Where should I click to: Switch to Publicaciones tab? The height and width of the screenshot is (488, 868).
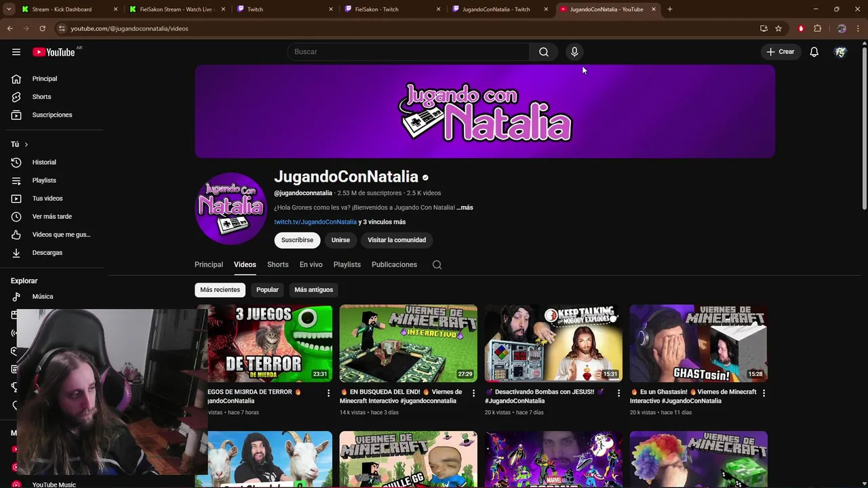[394, 264]
